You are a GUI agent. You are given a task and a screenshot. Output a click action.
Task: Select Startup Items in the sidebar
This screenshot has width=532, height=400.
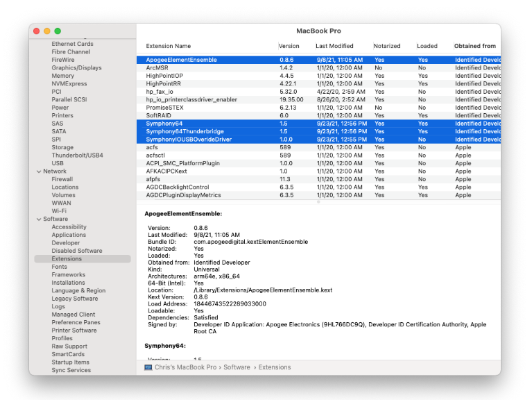[70, 362]
